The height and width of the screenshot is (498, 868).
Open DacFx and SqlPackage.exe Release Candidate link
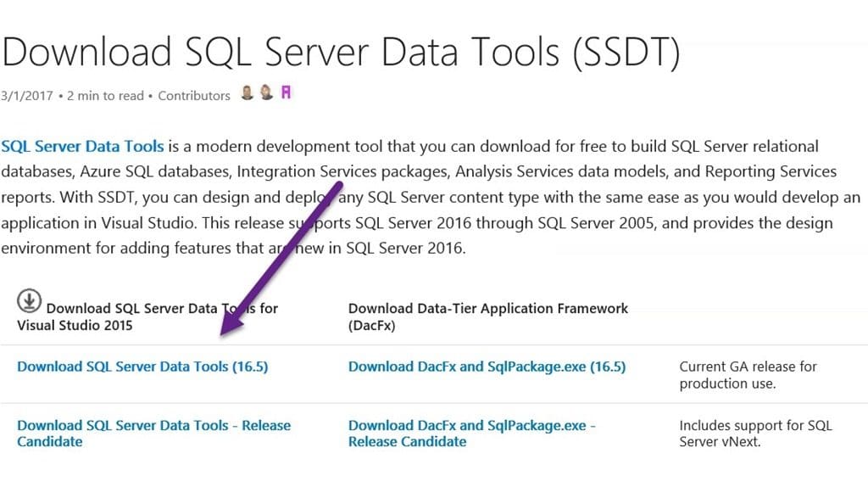(471, 434)
